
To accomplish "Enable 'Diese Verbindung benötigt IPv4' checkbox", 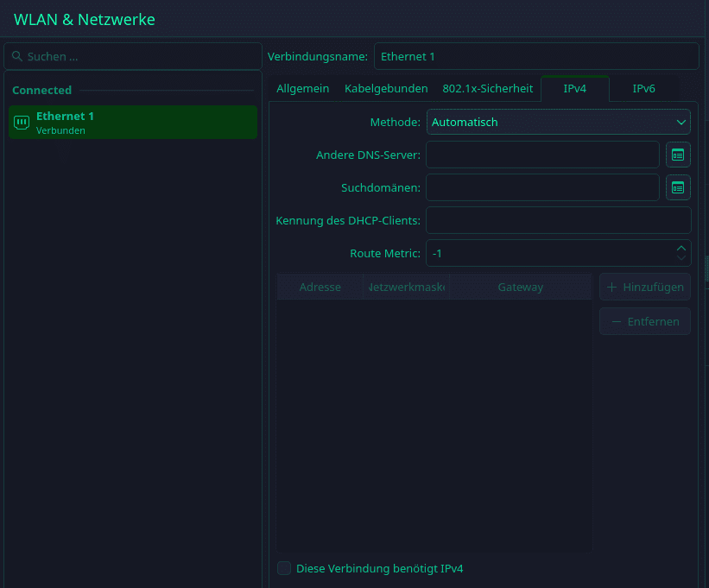I will point(284,568).
